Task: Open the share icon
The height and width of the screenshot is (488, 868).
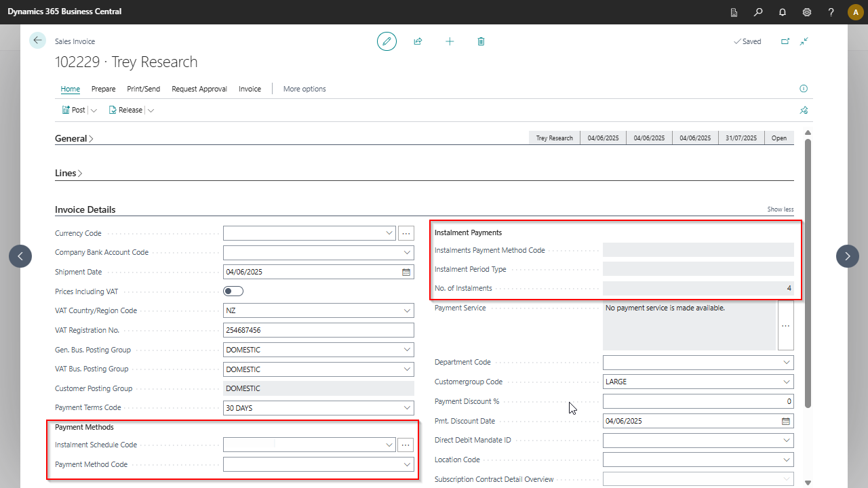Action: click(418, 41)
